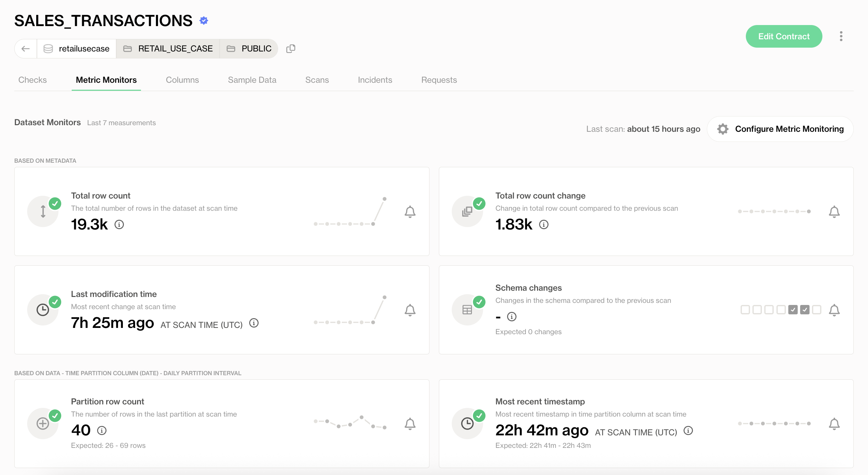The image size is (868, 475).
Task: Click bell icon for Schema changes monitor
Action: (834, 310)
